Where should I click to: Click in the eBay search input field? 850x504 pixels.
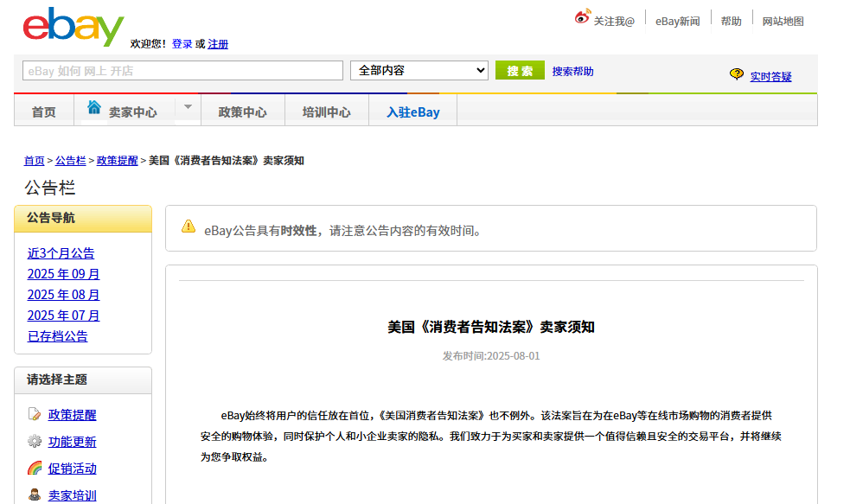[182, 70]
